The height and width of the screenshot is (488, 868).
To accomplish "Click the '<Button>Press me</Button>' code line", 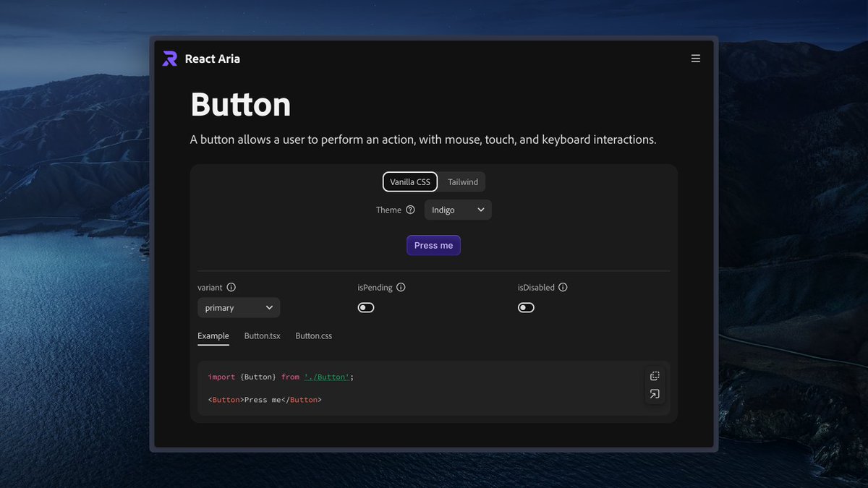I will (x=265, y=399).
